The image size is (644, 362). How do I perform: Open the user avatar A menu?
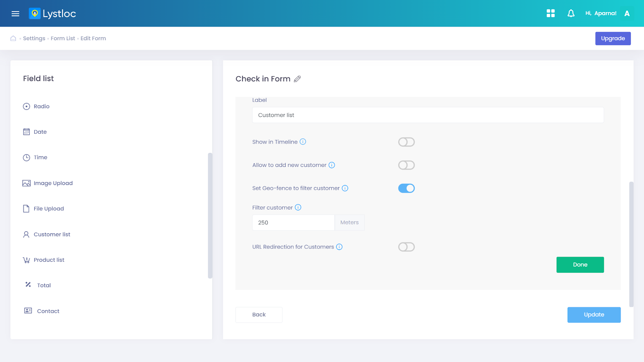(627, 13)
